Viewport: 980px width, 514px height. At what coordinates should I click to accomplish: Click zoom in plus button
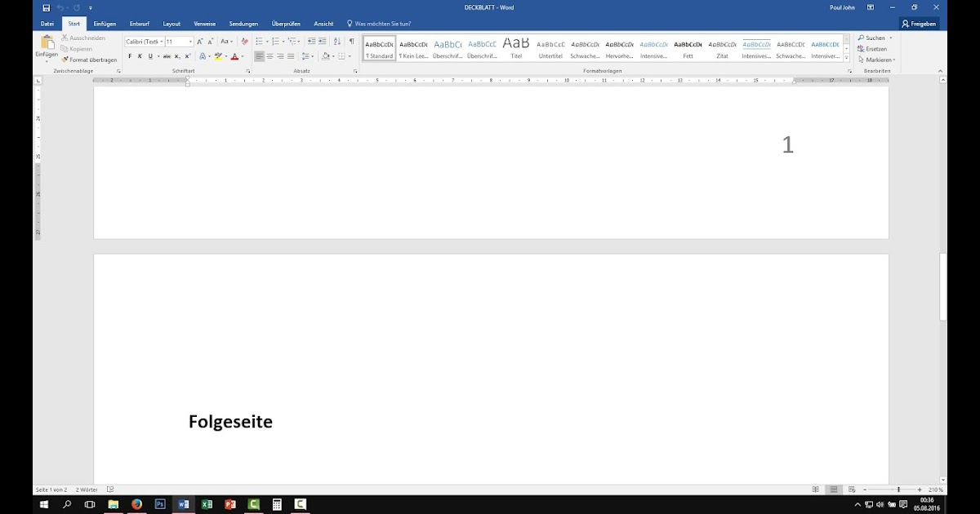coord(920,490)
